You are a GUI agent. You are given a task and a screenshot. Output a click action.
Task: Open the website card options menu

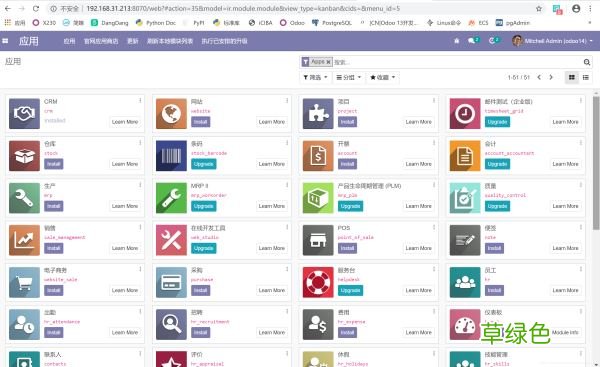[287, 100]
